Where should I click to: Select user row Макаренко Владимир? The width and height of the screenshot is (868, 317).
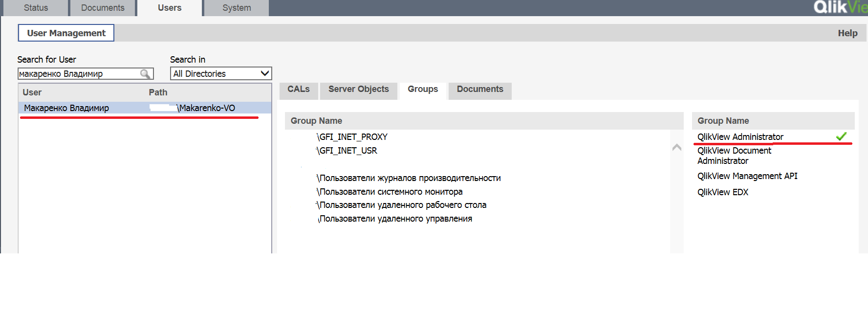pos(145,108)
